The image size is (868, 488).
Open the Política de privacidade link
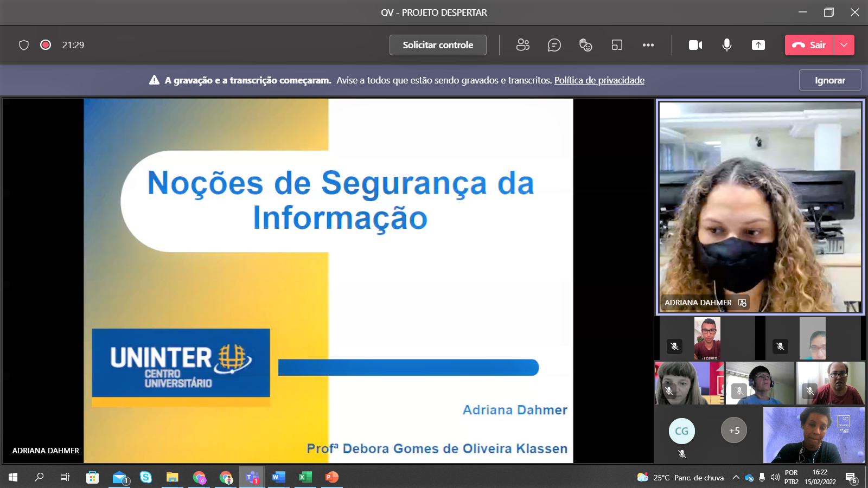599,80
